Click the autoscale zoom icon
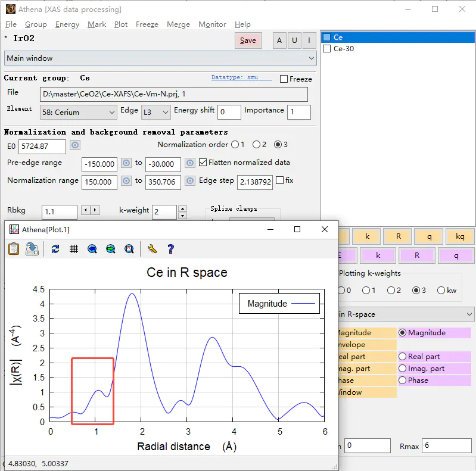 click(x=129, y=249)
